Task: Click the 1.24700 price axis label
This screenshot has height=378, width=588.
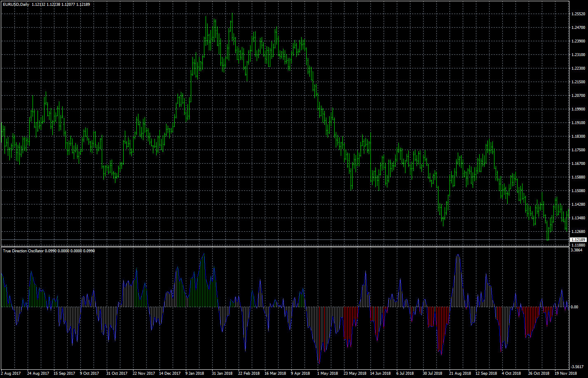Action: pos(579,28)
